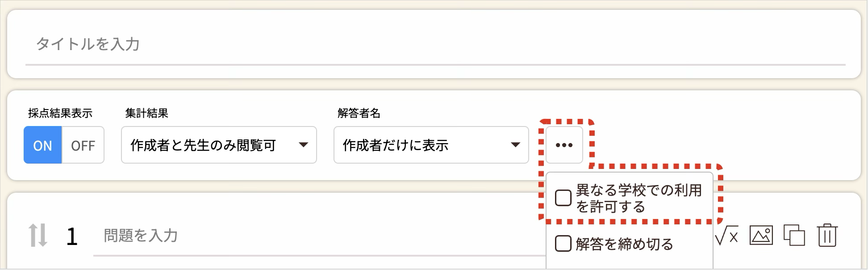Screen dimensions: 868x270
Task: Click the duplicate question icon
Action: [x=794, y=235]
